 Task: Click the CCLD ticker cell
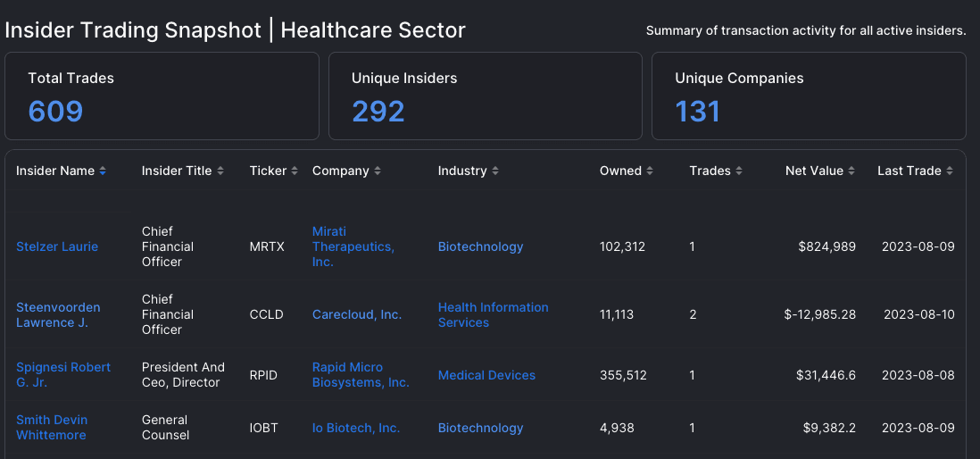tap(266, 314)
